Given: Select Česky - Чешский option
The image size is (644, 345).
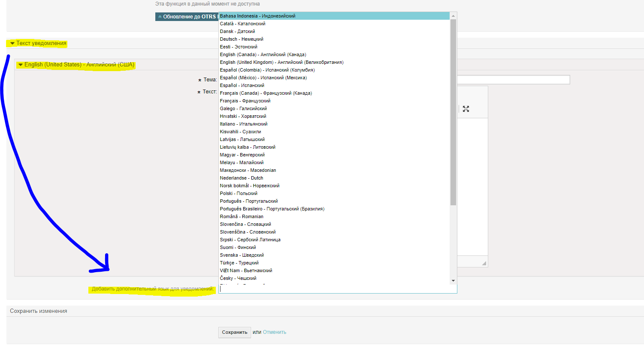Looking at the screenshot, I should point(334,278).
